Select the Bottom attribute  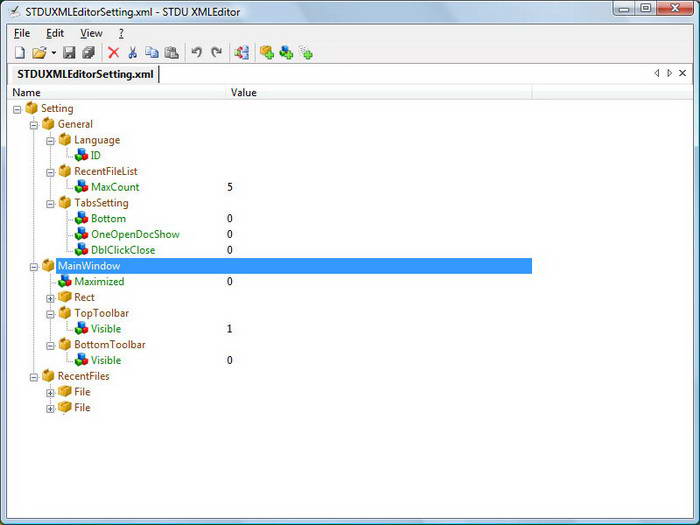(108, 218)
